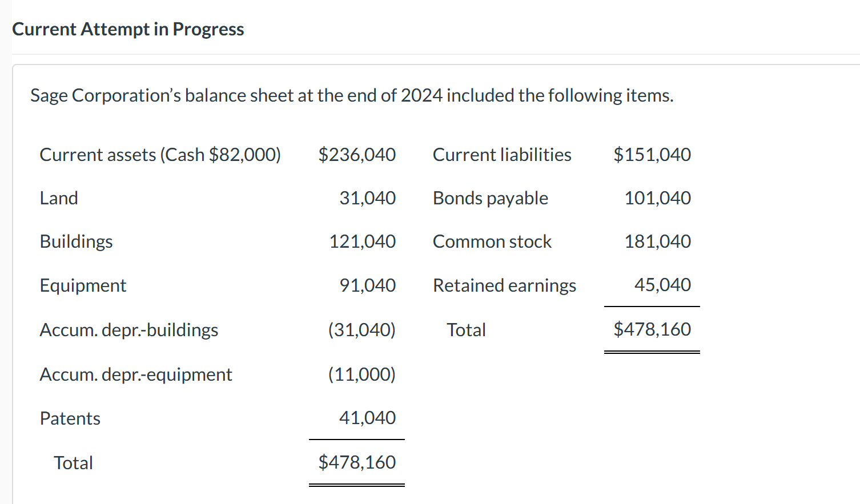Click the Current assets (Cash $82,000) label
The height and width of the screenshot is (504, 860).
click(x=160, y=155)
